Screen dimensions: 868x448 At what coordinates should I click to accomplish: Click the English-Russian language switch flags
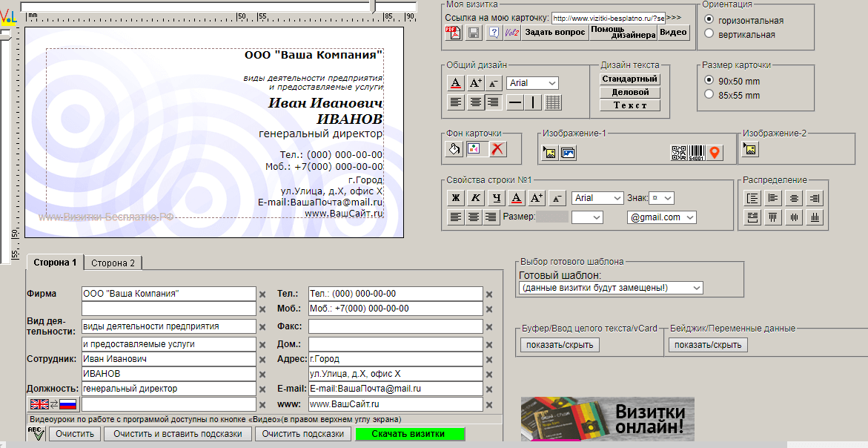(53, 404)
